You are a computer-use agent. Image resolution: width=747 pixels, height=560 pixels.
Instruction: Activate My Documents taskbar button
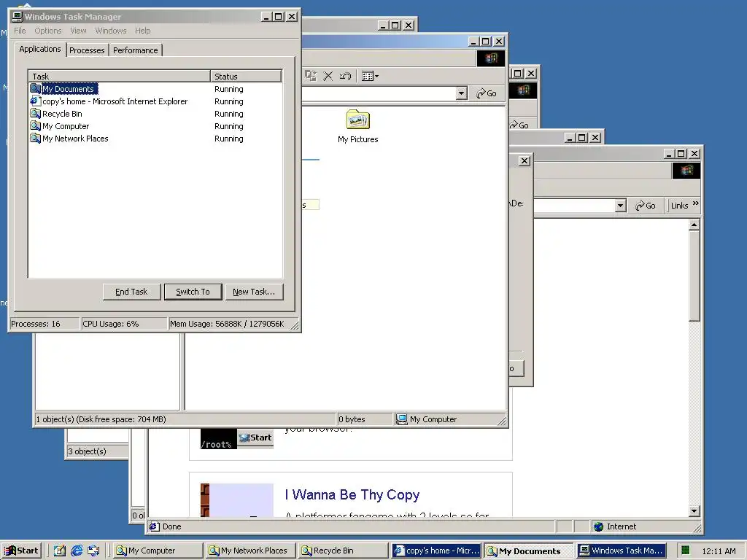point(528,551)
